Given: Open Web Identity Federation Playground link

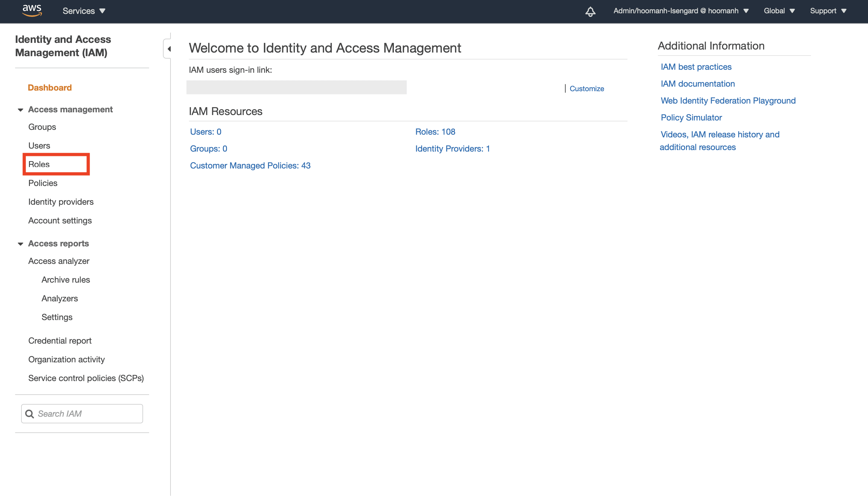Looking at the screenshot, I should pyautogui.click(x=728, y=101).
